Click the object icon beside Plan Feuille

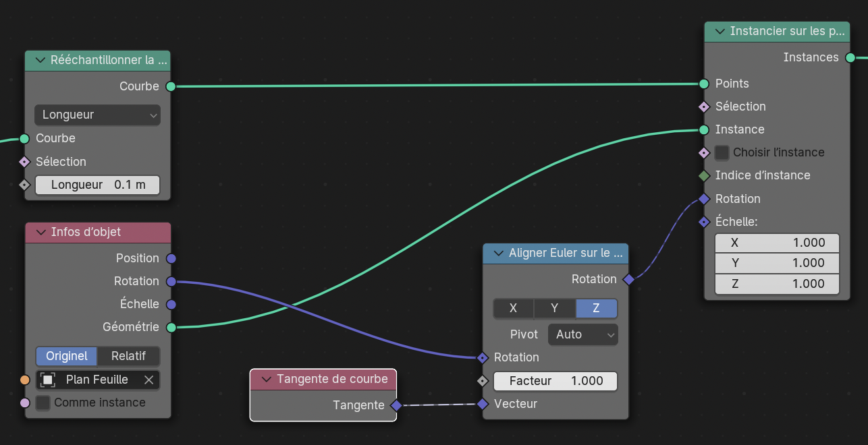[48, 380]
